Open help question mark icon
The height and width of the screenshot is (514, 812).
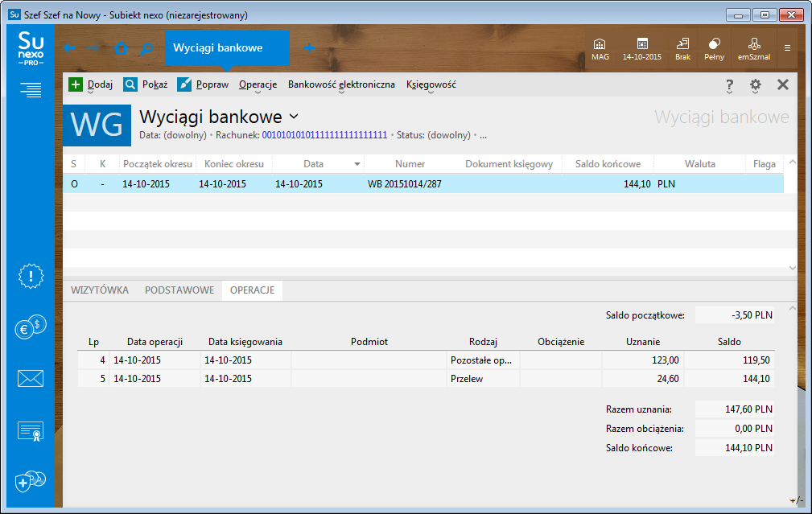(x=729, y=85)
